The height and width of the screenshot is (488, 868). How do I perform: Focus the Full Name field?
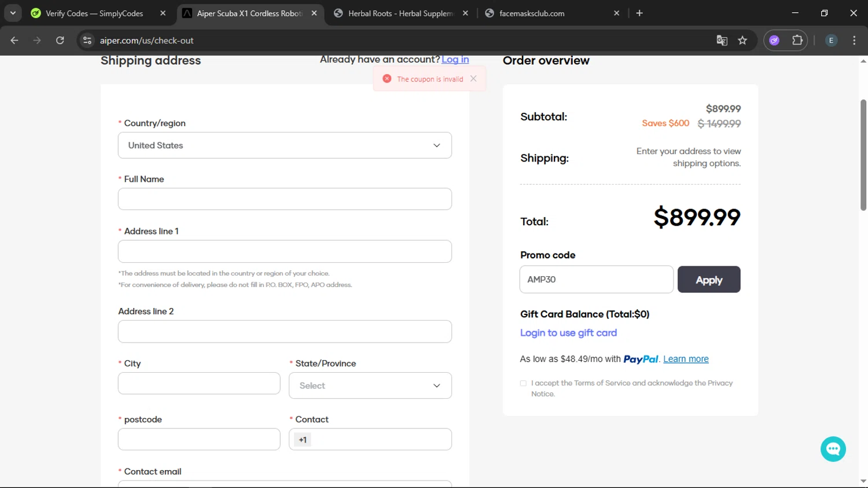click(285, 199)
